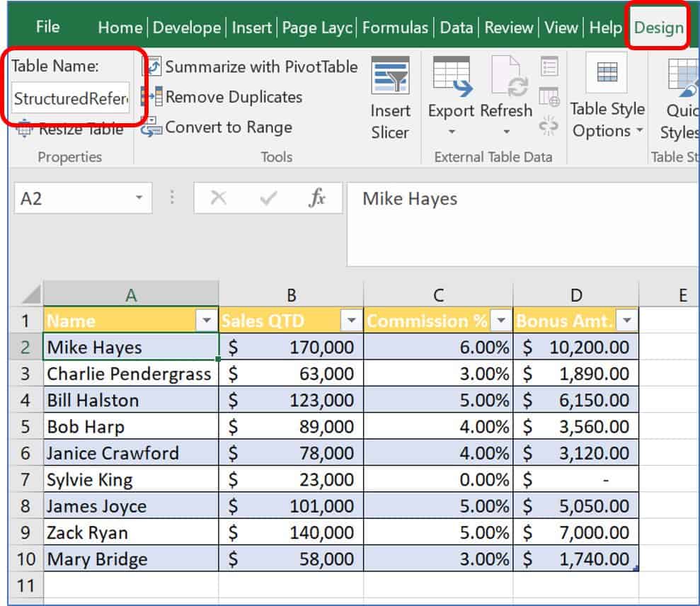This screenshot has height=606, width=700.
Task: Click the Resize Table button
Action: coord(71,130)
